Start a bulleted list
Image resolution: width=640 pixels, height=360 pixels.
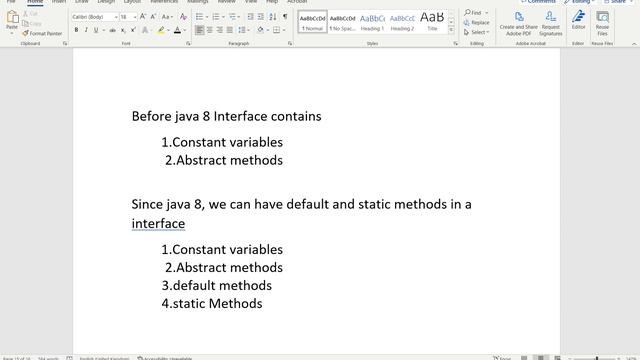point(199,17)
